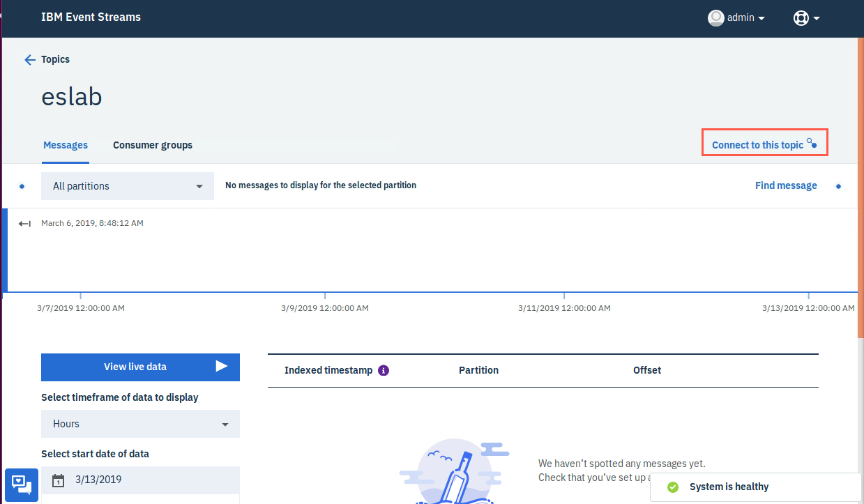Image resolution: width=864 pixels, height=504 pixels.
Task: Click the connect icon beside topic link
Action: [x=812, y=143]
